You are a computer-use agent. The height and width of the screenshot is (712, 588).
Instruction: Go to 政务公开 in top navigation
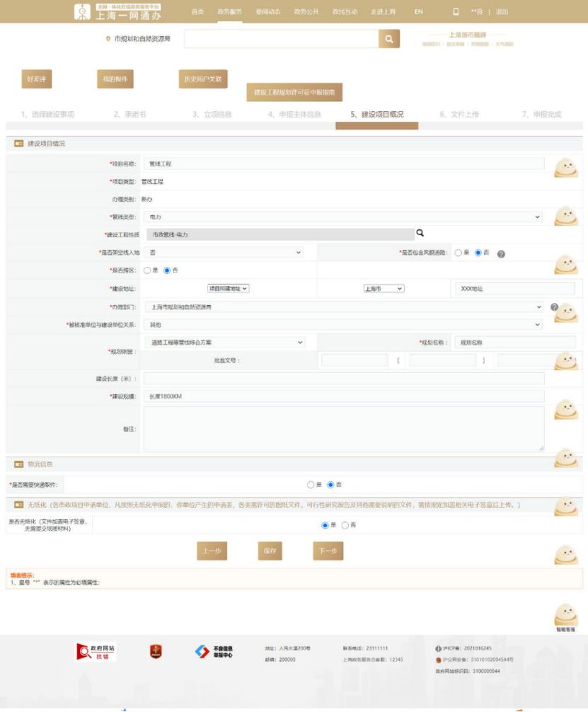coord(306,12)
